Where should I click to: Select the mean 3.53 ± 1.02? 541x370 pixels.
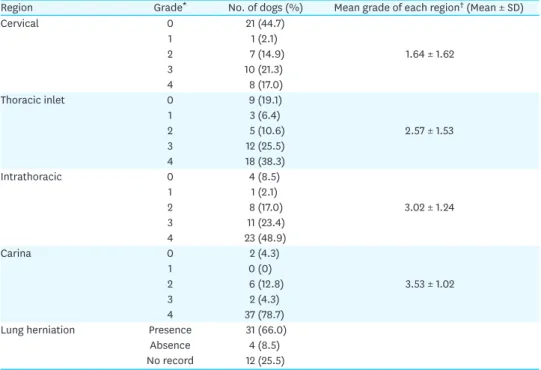[430, 284]
